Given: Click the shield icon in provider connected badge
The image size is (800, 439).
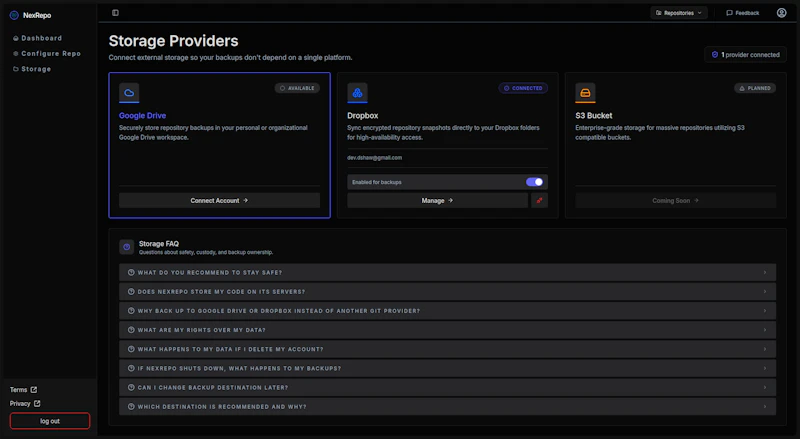Looking at the screenshot, I should point(715,55).
